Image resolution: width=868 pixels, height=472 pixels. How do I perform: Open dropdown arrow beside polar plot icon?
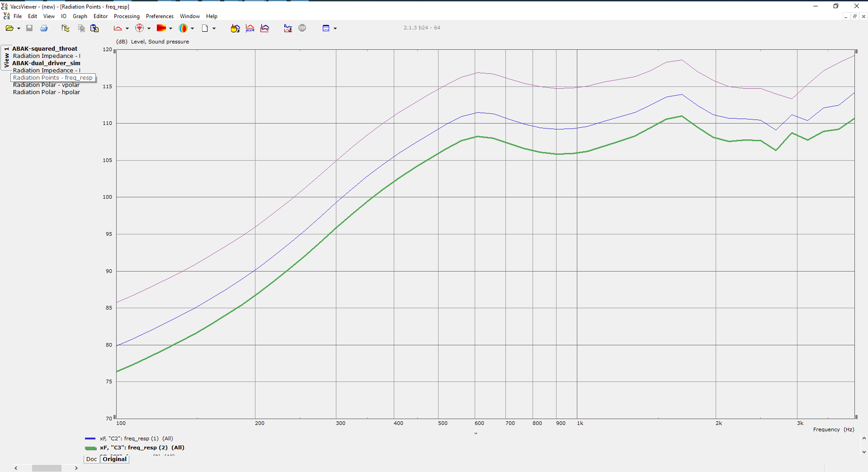[149, 29]
